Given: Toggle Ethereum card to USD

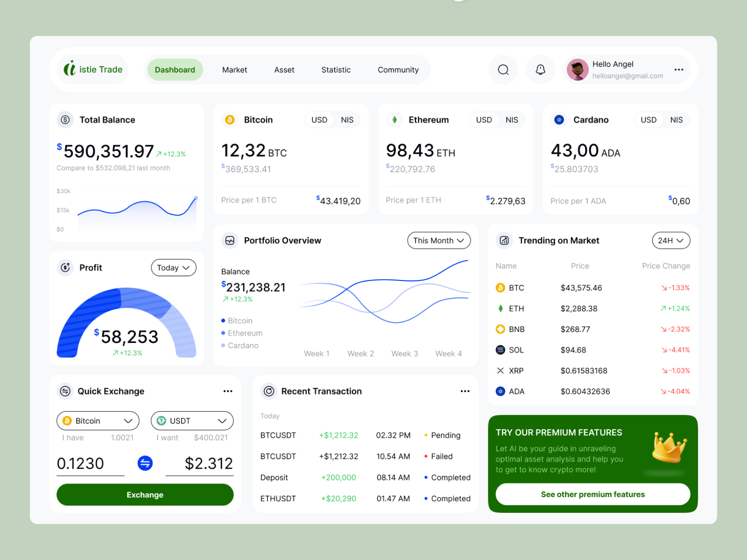Looking at the screenshot, I should 484,119.
